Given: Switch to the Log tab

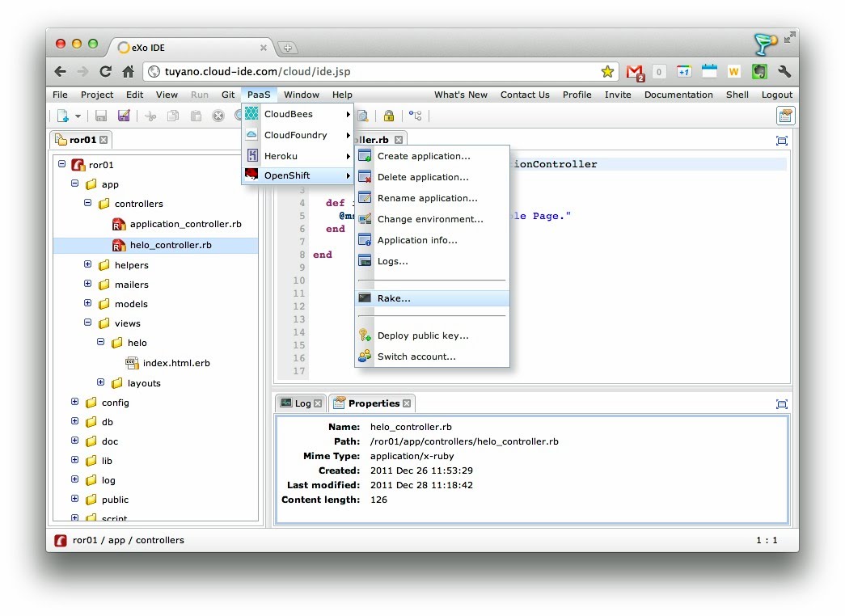Looking at the screenshot, I should [302, 403].
